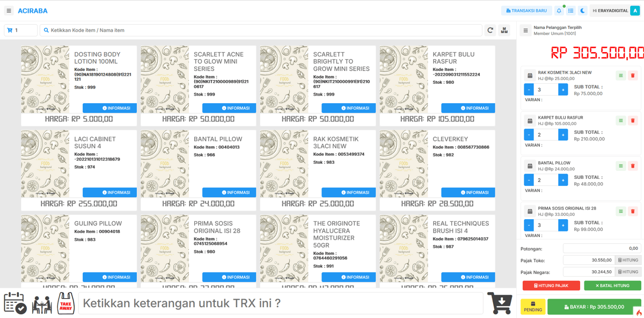Open the hamburger sidebar menu beside ACIRABA
The width and height of the screenshot is (644, 318).
click(9, 11)
